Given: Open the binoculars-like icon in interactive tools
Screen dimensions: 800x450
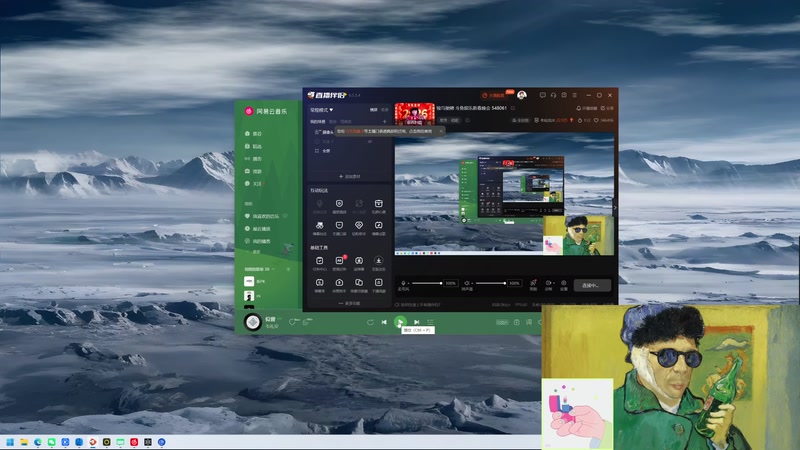Looking at the screenshot, I should point(319,225).
